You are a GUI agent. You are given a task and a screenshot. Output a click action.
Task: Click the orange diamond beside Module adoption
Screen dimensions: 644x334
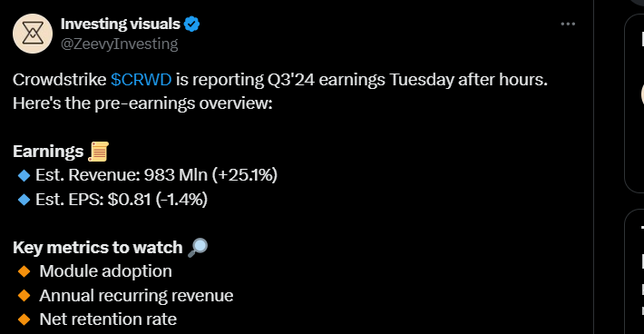(24, 271)
